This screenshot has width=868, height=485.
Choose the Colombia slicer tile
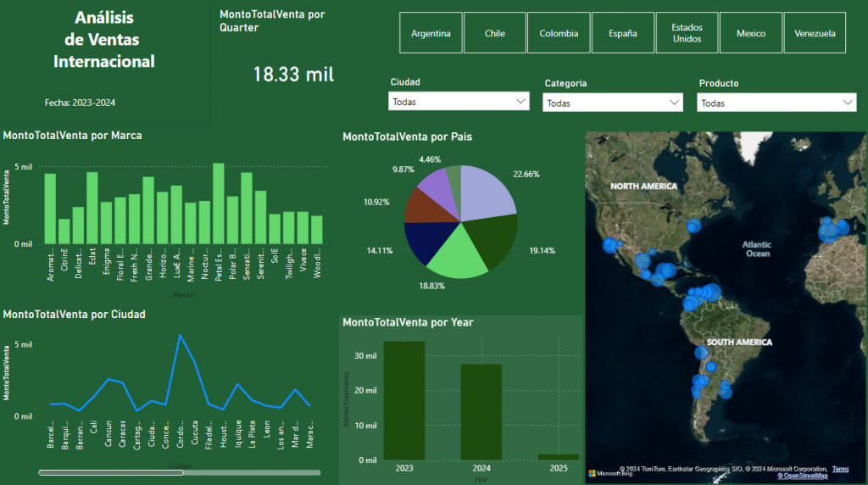[x=559, y=34]
